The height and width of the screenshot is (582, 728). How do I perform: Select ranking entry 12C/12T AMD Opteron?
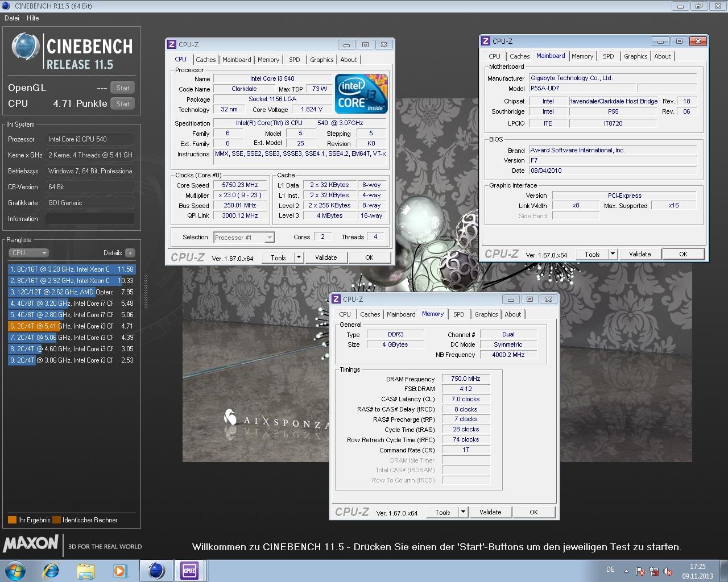72,292
